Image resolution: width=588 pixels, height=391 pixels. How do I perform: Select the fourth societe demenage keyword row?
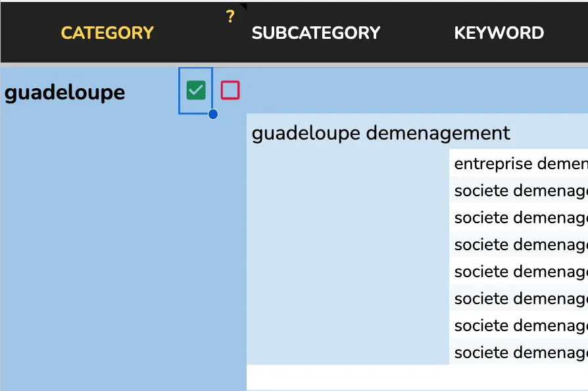[x=520, y=271]
